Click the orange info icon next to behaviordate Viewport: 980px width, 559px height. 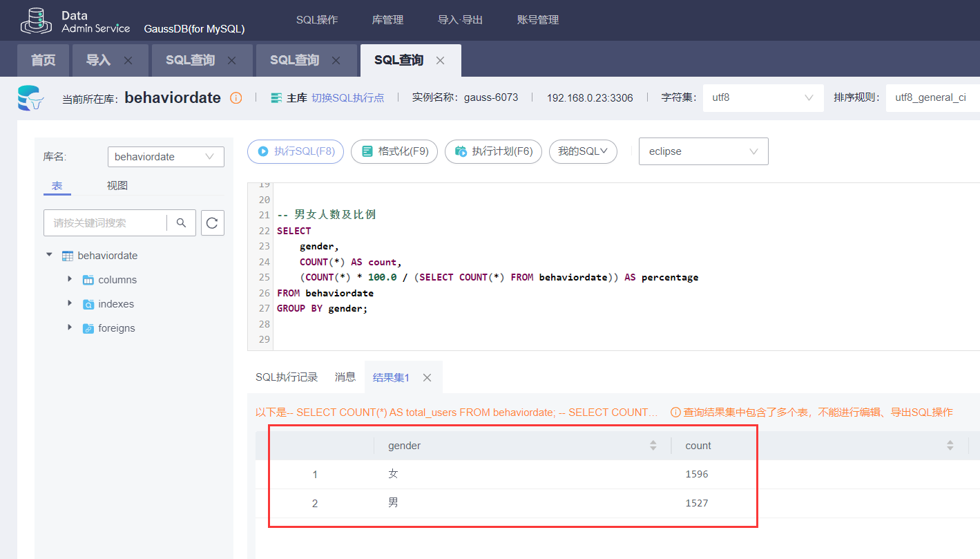[236, 98]
